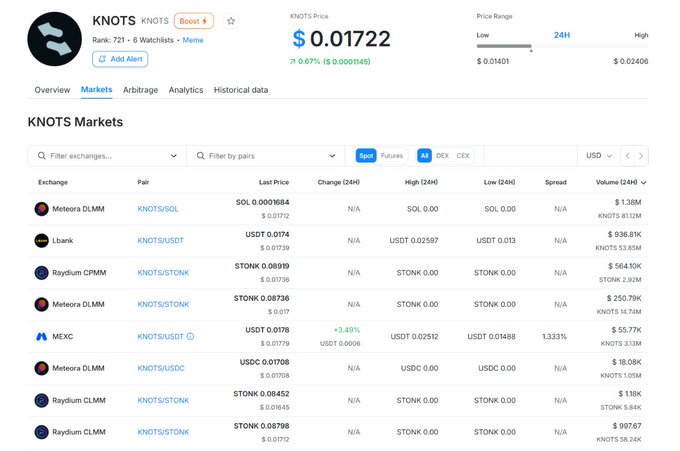Click the USDT 0.02597 high value
Viewport: 680px width, 451px height.
tap(414, 241)
